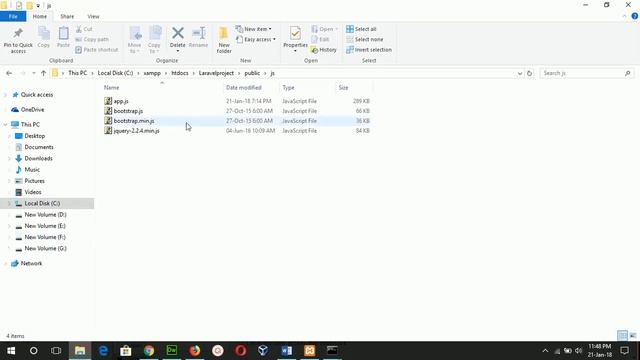Open Downloads in the navigation pane
The height and width of the screenshot is (360, 640).
(x=38, y=158)
